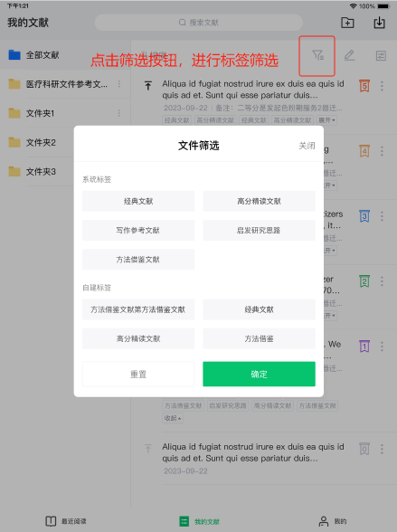Click the pin-to-top arrow on first article

click(148, 85)
